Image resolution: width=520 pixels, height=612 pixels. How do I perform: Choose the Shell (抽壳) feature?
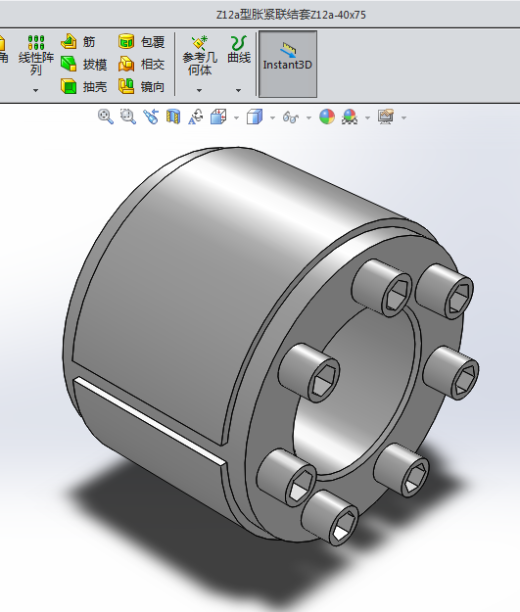tap(84, 86)
